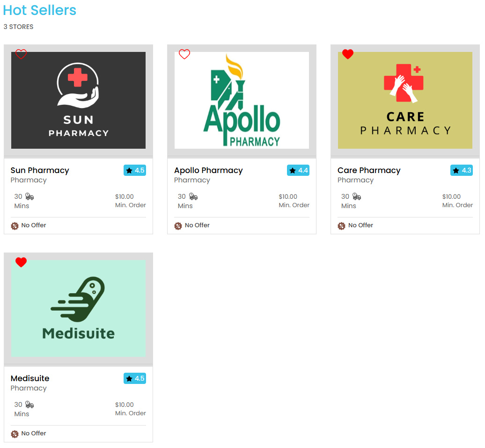485x448 pixels.
Task: Open Care Pharmacy store name link
Action: [369, 170]
